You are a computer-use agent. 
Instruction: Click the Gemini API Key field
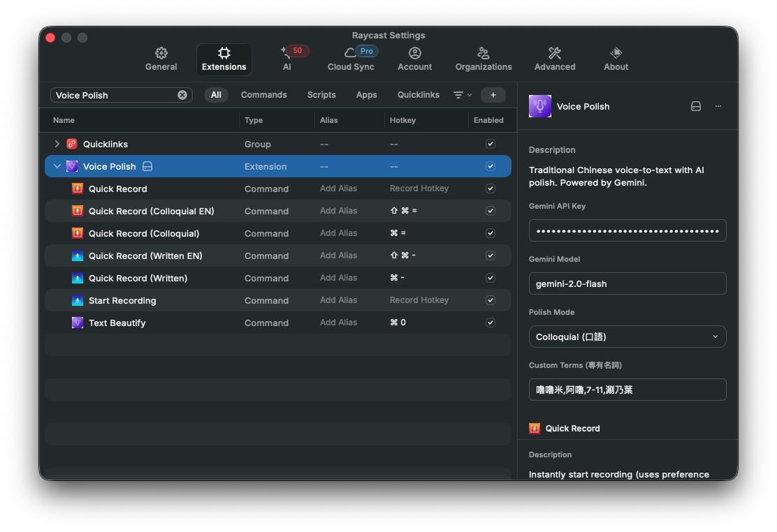pyautogui.click(x=627, y=230)
